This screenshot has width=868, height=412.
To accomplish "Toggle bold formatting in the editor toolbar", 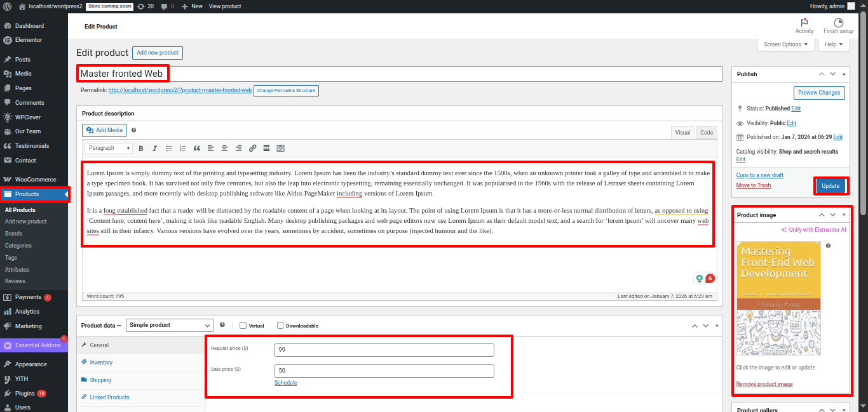I will [141, 149].
